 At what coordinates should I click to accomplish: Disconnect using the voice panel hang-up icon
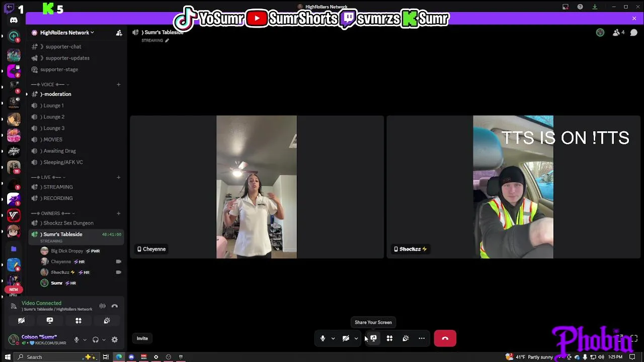(115, 306)
